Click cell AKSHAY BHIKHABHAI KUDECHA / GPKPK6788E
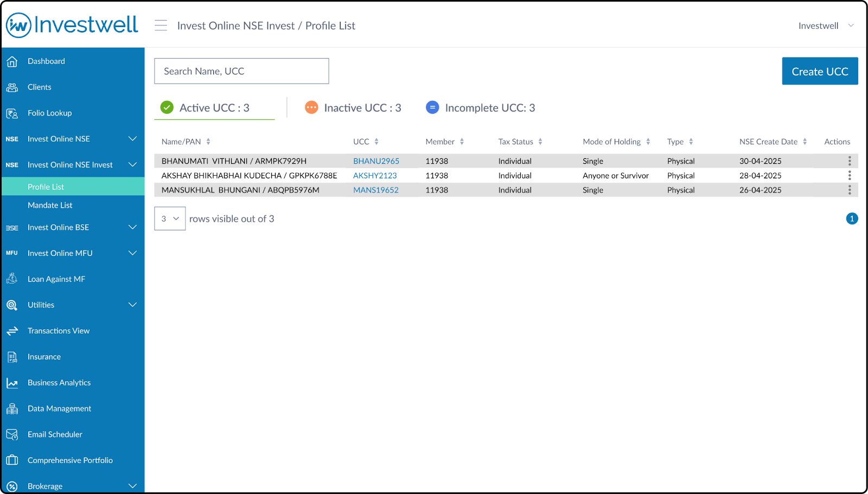Screen dimensions: 868x494 pos(249,176)
